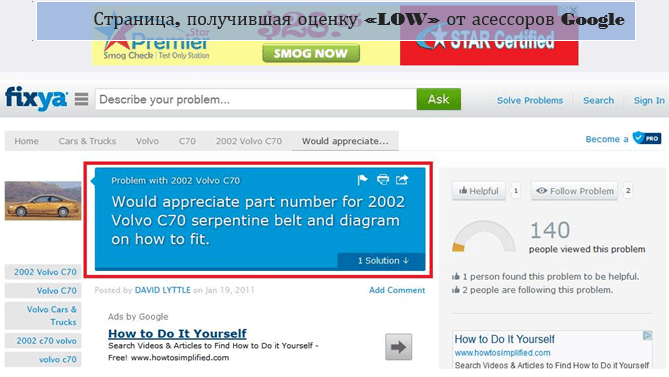The width and height of the screenshot is (669, 377).
Task: Click Become a PRO link
Action: (x=623, y=139)
